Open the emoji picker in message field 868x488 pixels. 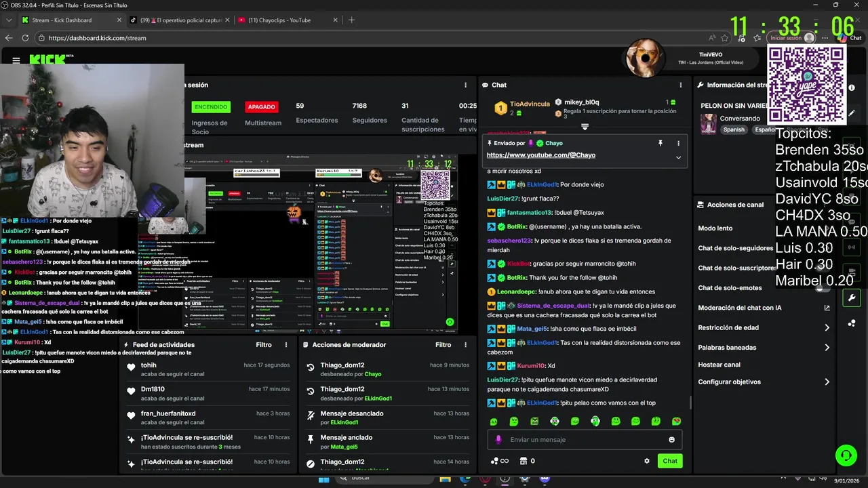[x=672, y=439]
